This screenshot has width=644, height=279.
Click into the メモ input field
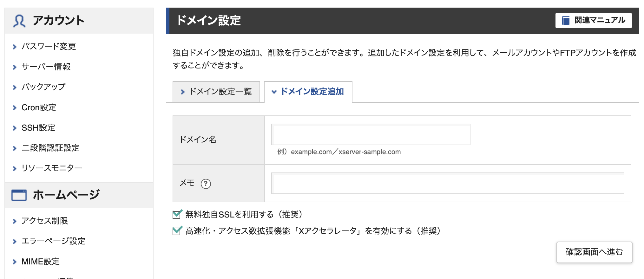coord(447,183)
